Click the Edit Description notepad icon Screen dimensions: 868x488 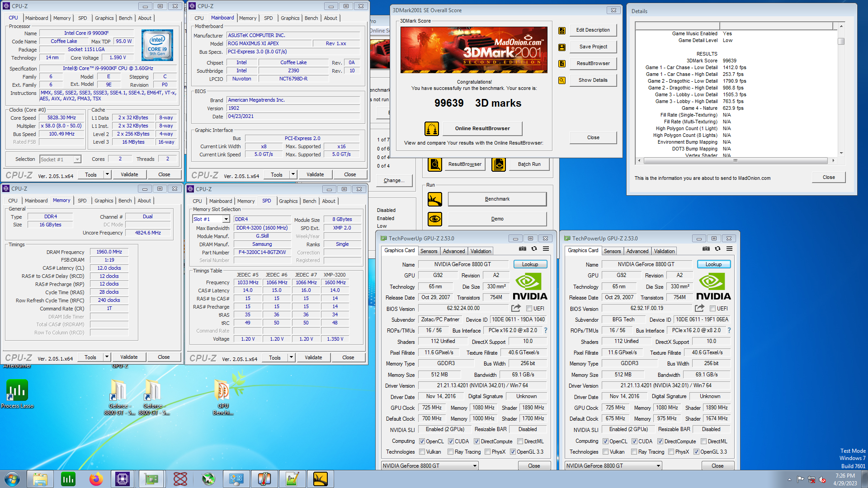coord(562,30)
